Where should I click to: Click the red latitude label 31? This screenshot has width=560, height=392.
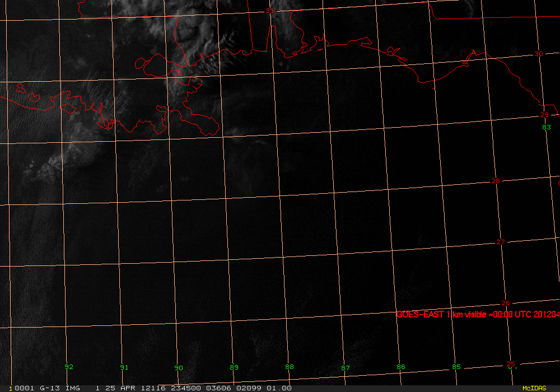(x=270, y=11)
